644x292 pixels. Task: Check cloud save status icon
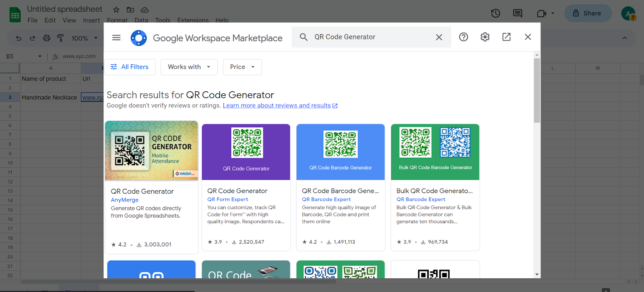pos(144,10)
